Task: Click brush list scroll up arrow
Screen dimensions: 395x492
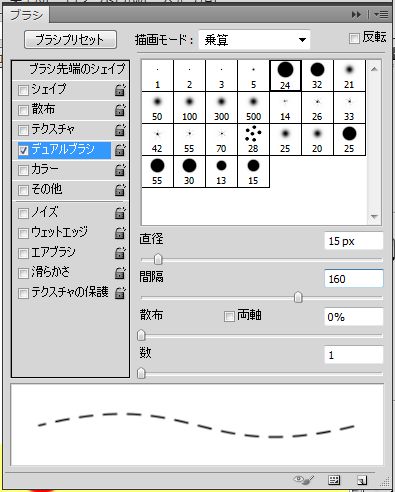Action: (x=374, y=69)
